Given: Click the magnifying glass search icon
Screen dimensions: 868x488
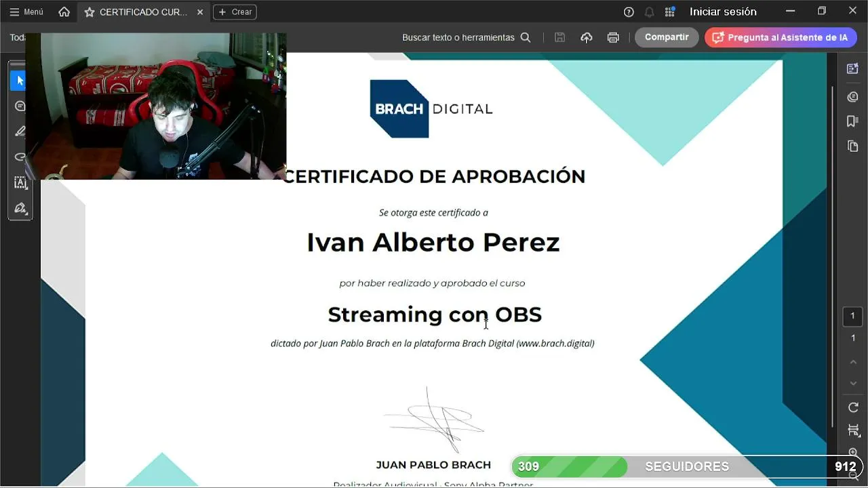Looking at the screenshot, I should [526, 37].
